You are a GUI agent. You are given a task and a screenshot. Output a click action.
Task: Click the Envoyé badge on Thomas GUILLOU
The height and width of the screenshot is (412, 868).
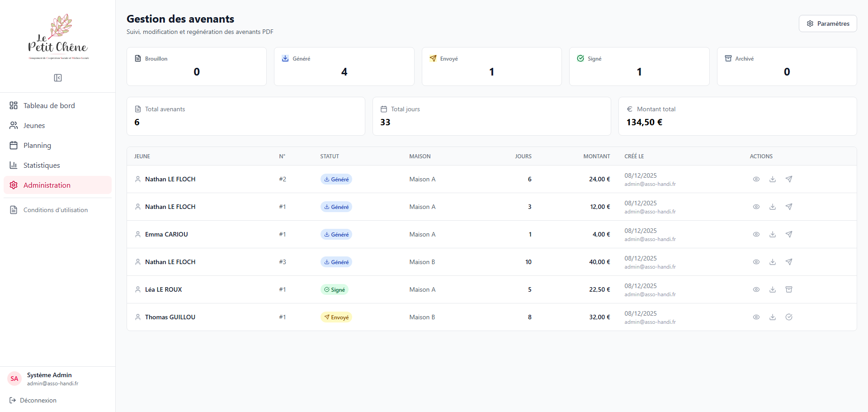(336, 317)
